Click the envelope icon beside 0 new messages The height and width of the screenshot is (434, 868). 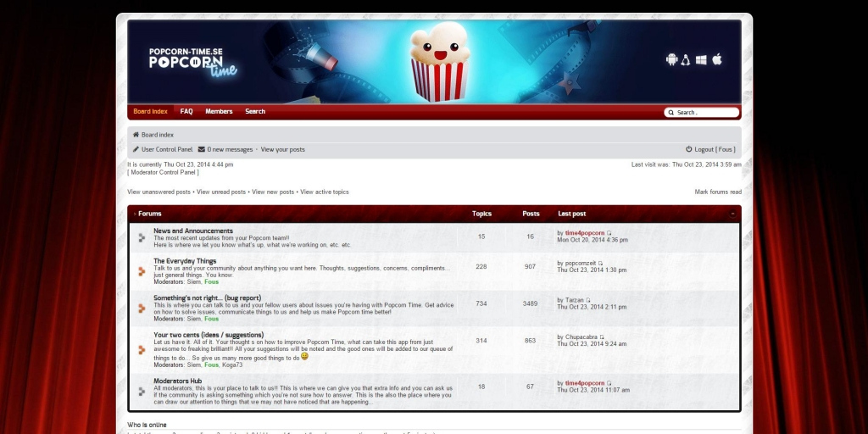point(202,149)
